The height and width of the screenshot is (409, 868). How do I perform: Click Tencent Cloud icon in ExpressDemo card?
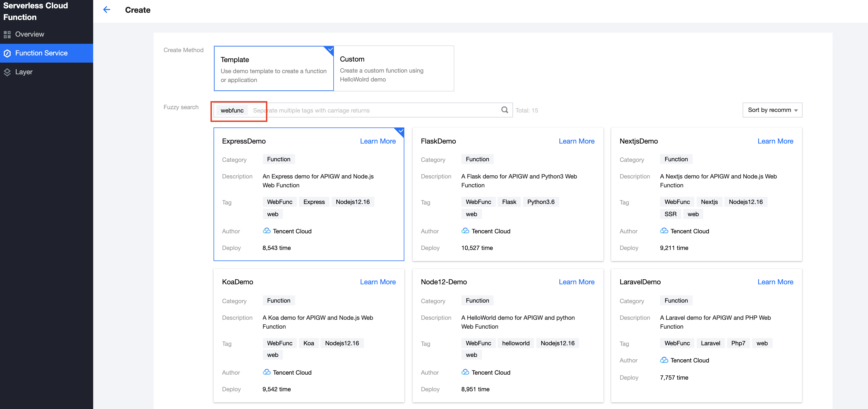267,231
